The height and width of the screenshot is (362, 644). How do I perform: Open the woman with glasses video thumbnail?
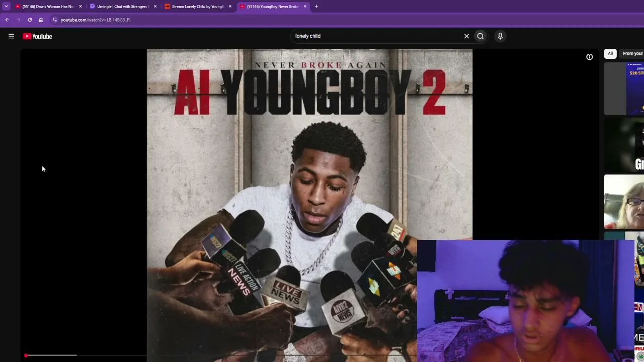[x=624, y=202]
